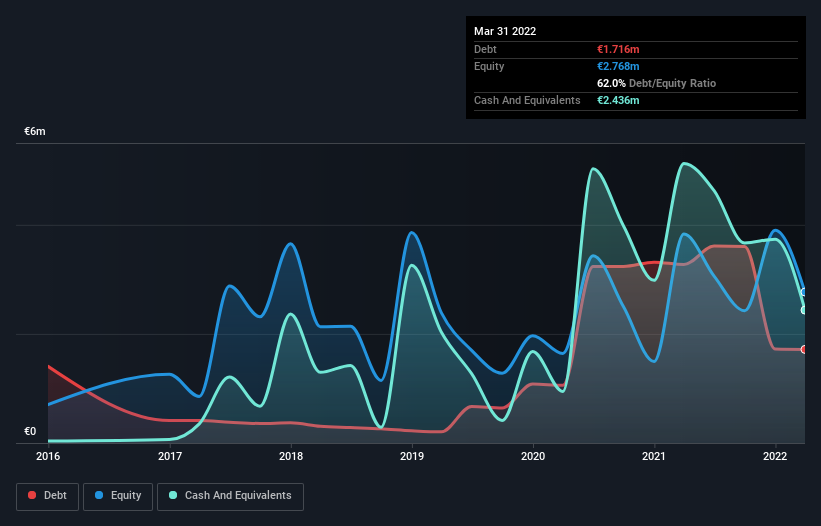Click the €2.436m cash value
This screenshot has height=526, width=821.
pos(618,100)
